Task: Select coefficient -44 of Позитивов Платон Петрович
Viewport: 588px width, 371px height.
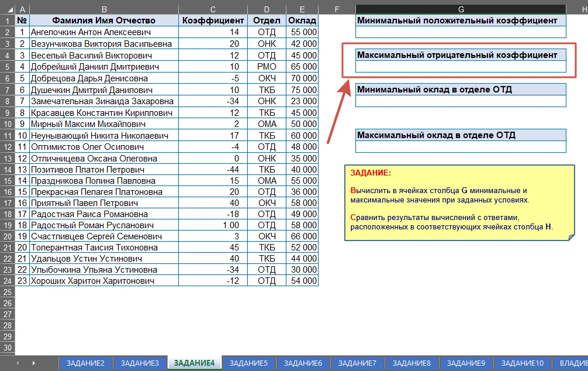Action: [x=213, y=170]
